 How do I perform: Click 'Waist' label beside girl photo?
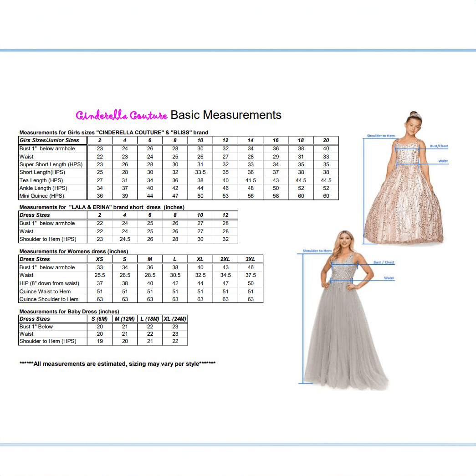pyautogui.click(x=443, y=161)
